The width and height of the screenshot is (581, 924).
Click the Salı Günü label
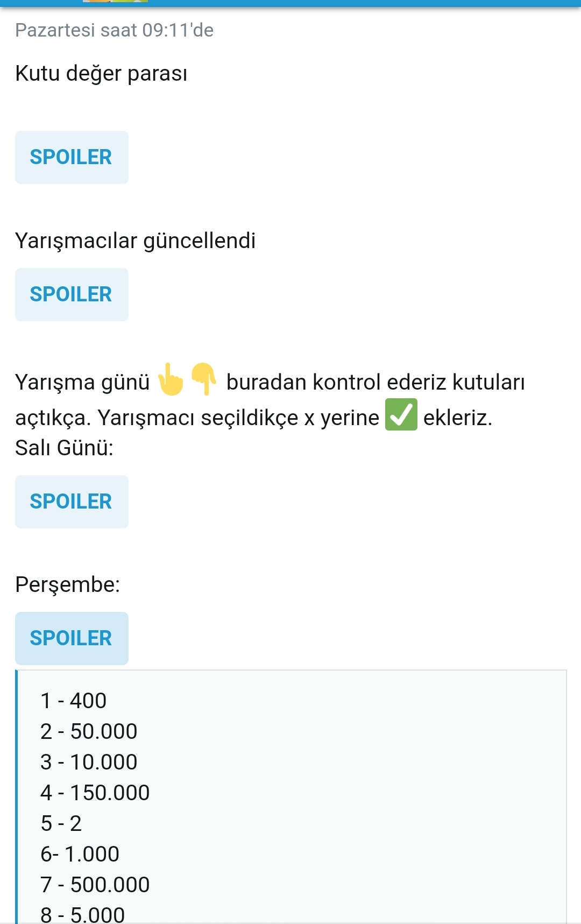(x=64, y=448)
